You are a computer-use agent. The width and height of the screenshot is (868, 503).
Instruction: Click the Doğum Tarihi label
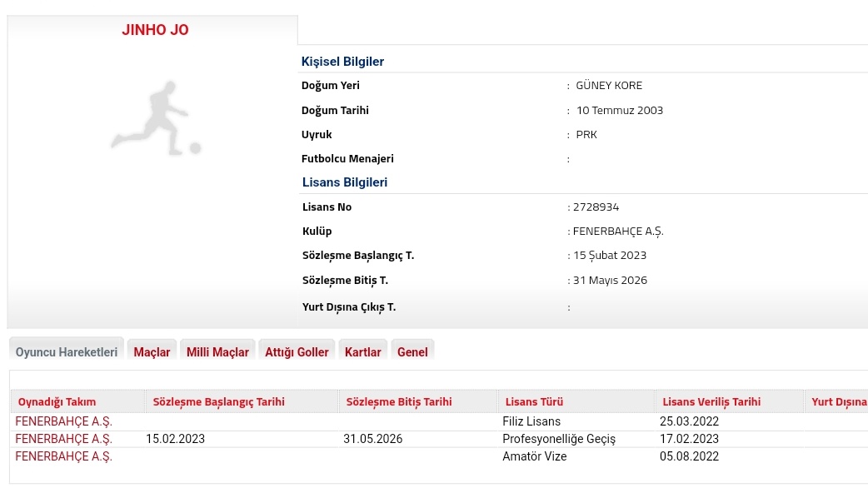click(335, 110)
